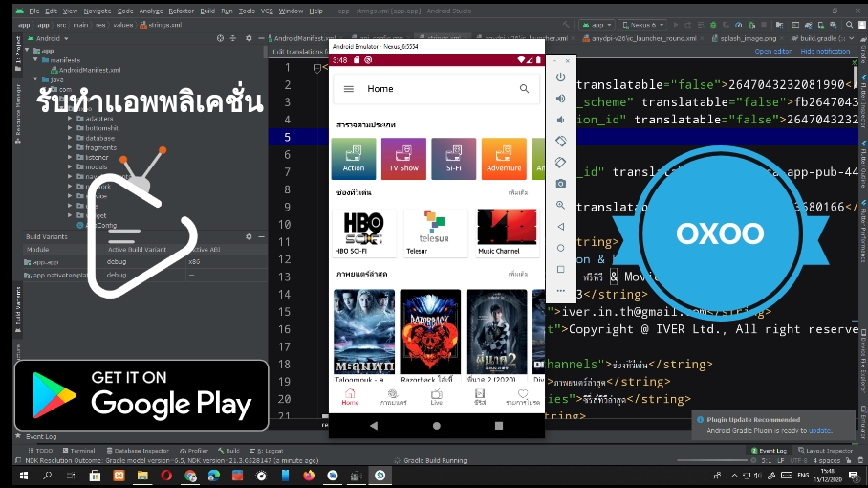Screen dimensions: 868x488
Task: Click the Open editor link
Action: pos(772,51)
